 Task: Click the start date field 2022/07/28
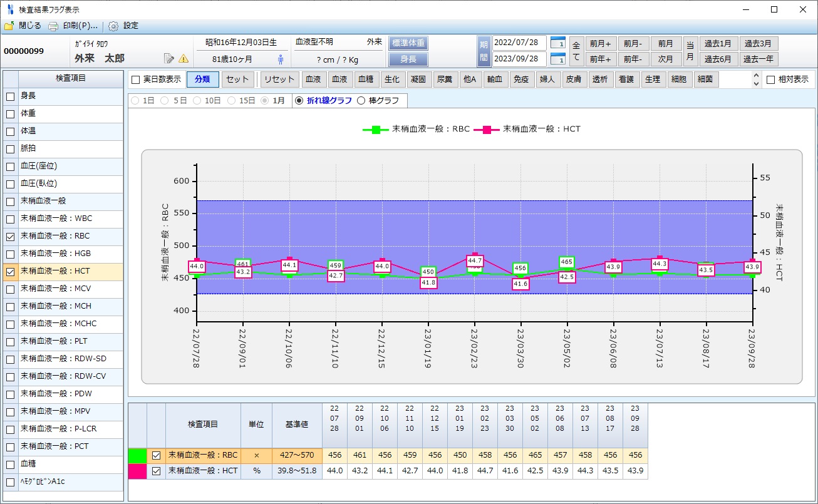[519, 43]
